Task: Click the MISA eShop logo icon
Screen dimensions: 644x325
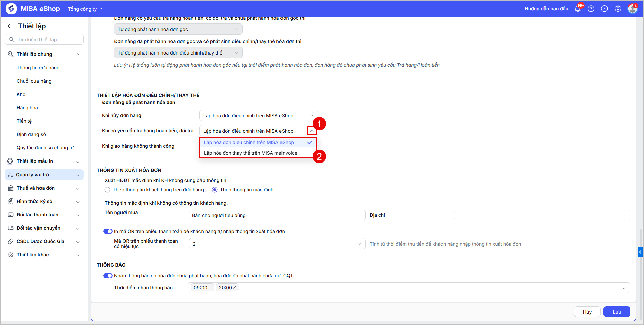Action: pyautogui.click(x=11, y=9)
